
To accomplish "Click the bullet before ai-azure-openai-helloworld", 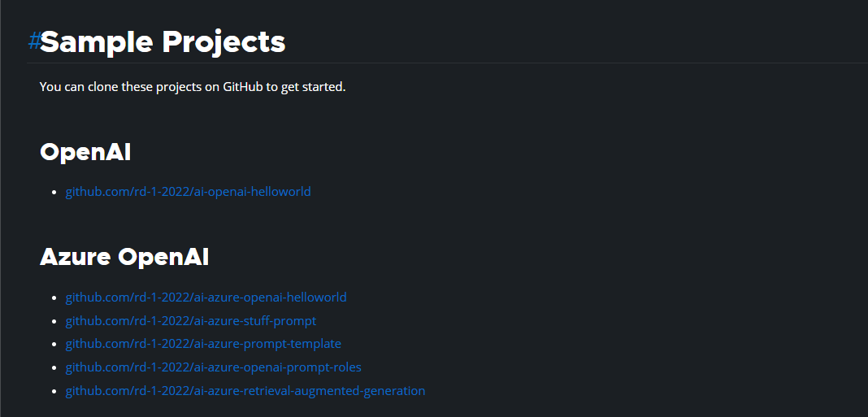I will tap(54, 298).
